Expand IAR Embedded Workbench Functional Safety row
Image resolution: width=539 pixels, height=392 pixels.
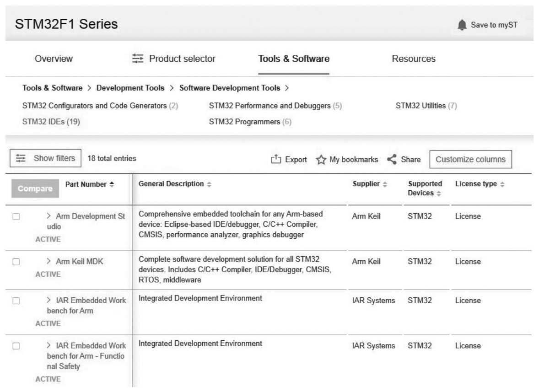49,344
